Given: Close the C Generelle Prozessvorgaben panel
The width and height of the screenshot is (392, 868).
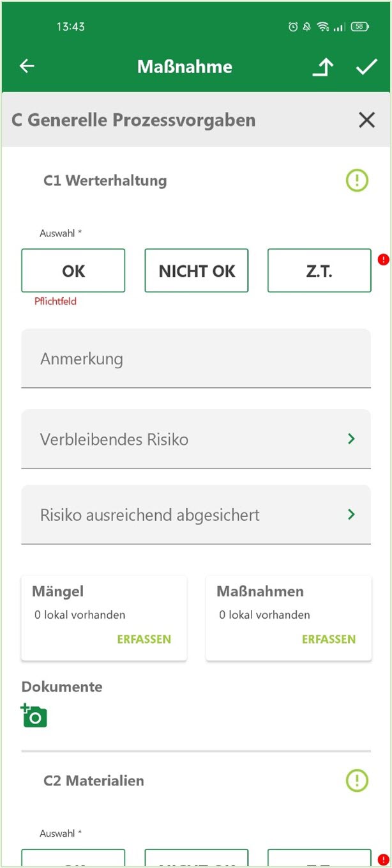Looking at the screenshot, I should [366, 120].
